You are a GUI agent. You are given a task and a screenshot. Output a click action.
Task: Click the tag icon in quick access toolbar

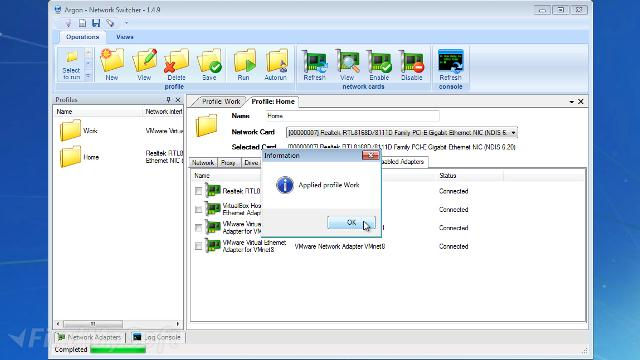tap(110, 23)
